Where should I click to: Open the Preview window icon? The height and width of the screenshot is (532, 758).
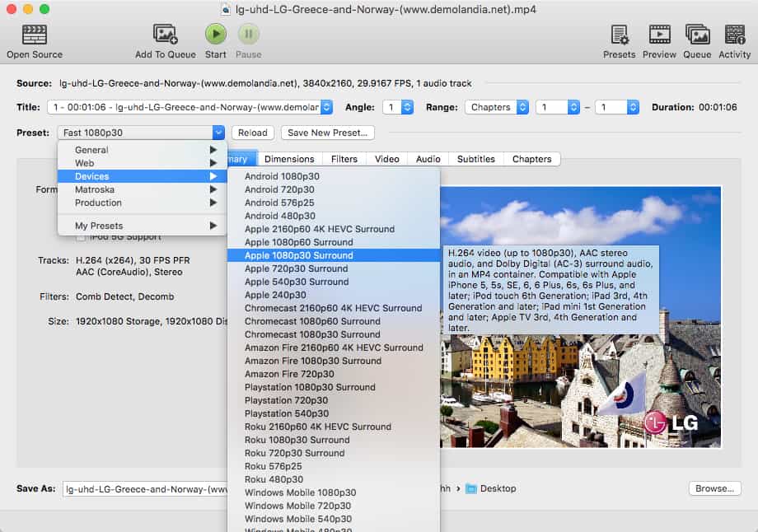pos(659,35)
